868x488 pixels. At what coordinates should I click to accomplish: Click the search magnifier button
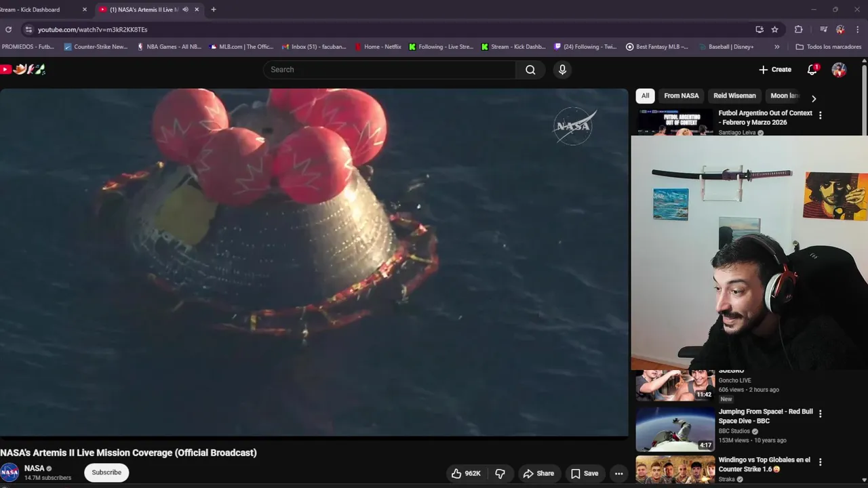pyautogui.click(x=530, y=70)
